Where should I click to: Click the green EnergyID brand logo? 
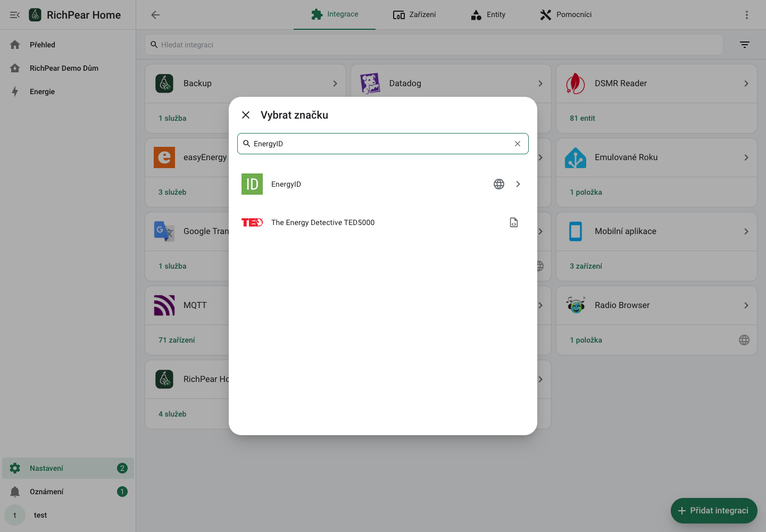tap(252, 184)
